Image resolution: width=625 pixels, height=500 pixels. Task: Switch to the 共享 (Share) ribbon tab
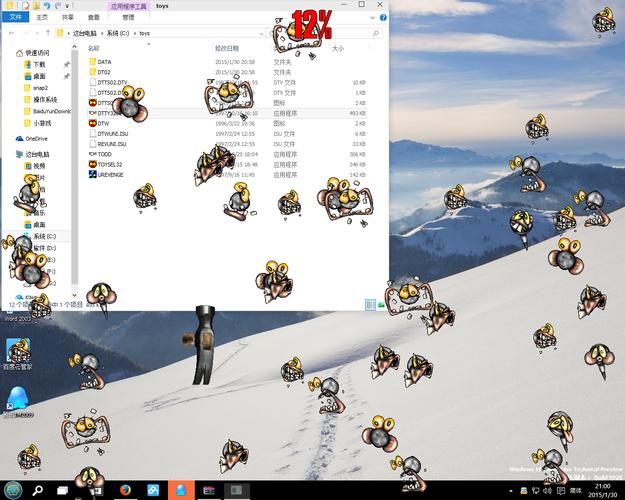point(67,17)
